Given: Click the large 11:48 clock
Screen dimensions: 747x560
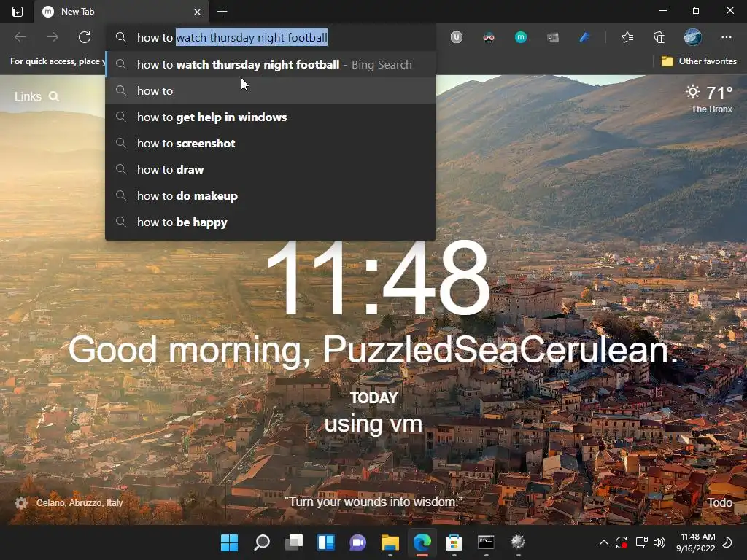Looking at the screenshot, I should [x=377, y=279].
